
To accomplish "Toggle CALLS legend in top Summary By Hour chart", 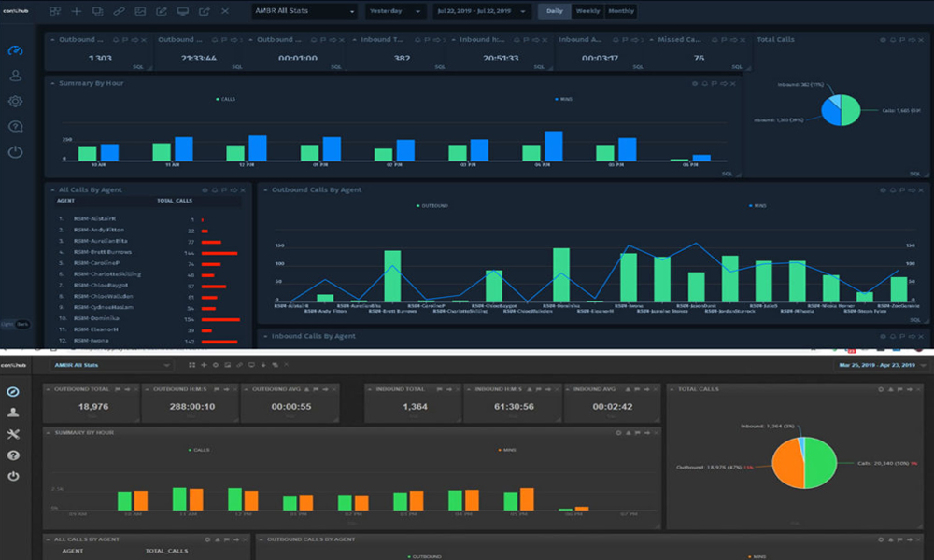I will 226,99.
